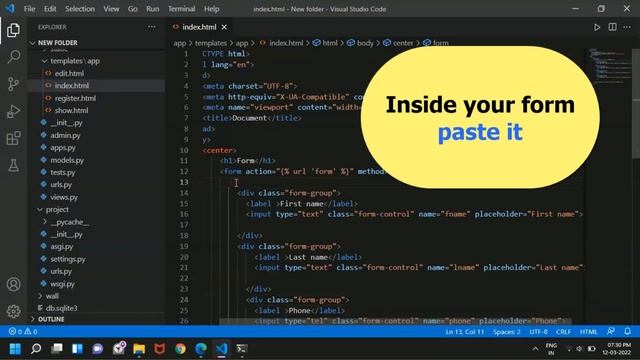This screenshot has width=640, height=360.
Task: Change Spaces: 2 indentation setting
Action: (x=507, y=331)
